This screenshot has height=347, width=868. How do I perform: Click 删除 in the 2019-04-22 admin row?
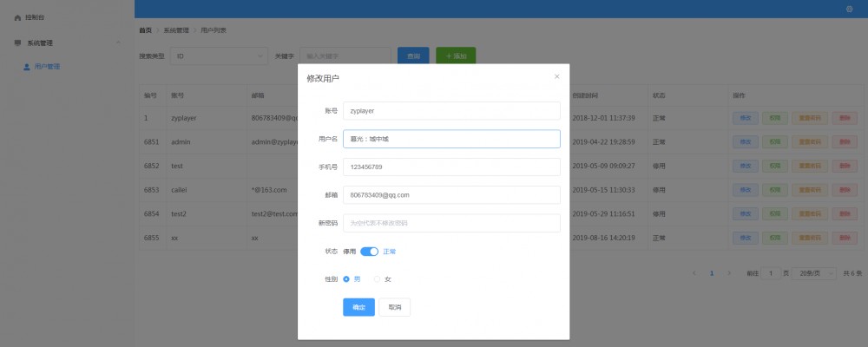845,142
